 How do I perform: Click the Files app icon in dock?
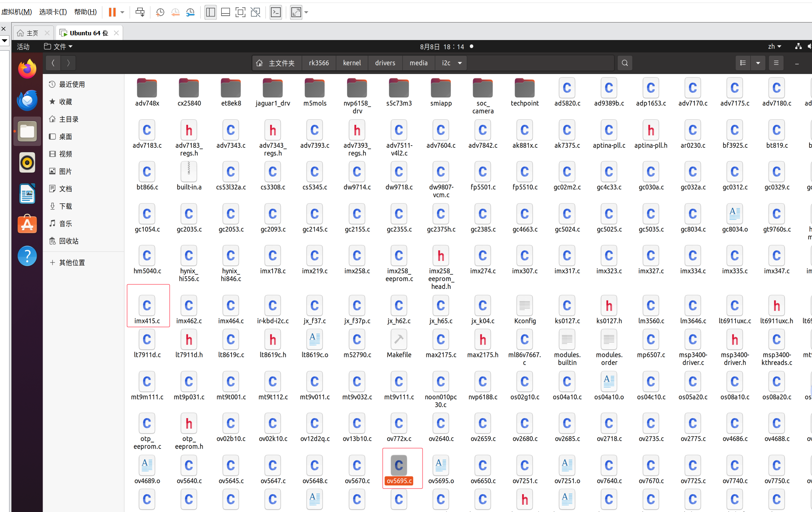pos(27,131)
